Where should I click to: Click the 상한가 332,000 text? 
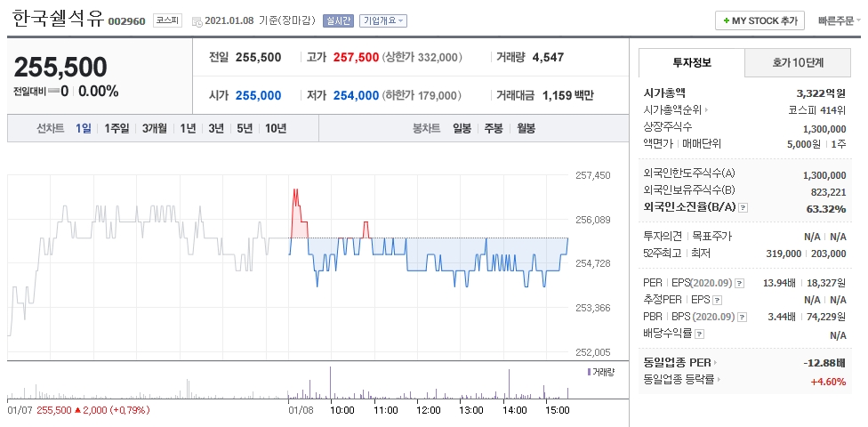pos(422,57)
